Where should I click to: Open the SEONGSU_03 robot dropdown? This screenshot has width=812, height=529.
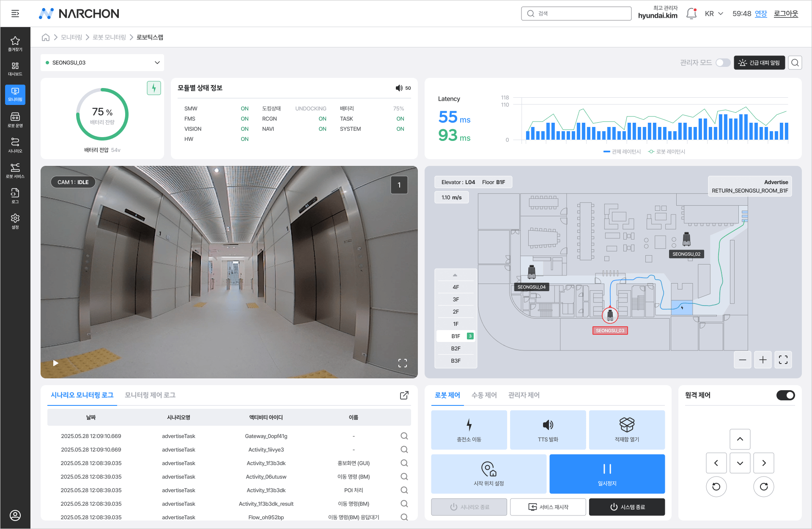[x=102, y=63]
